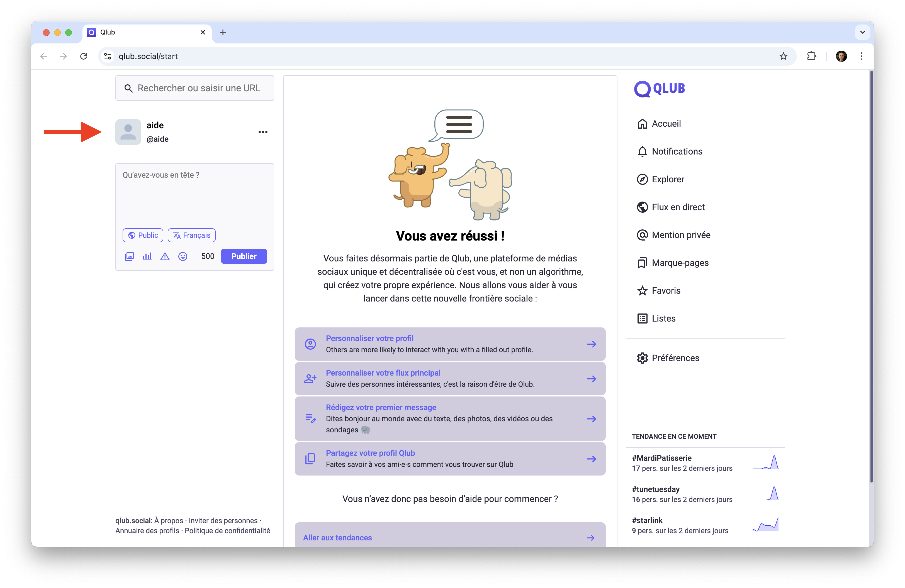
Task: Open Inviter des personnes link
Action: point(223,520)
